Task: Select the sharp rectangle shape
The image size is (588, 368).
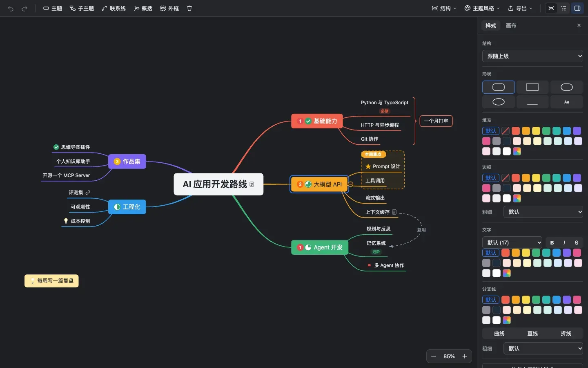Action: click(532, 87)
